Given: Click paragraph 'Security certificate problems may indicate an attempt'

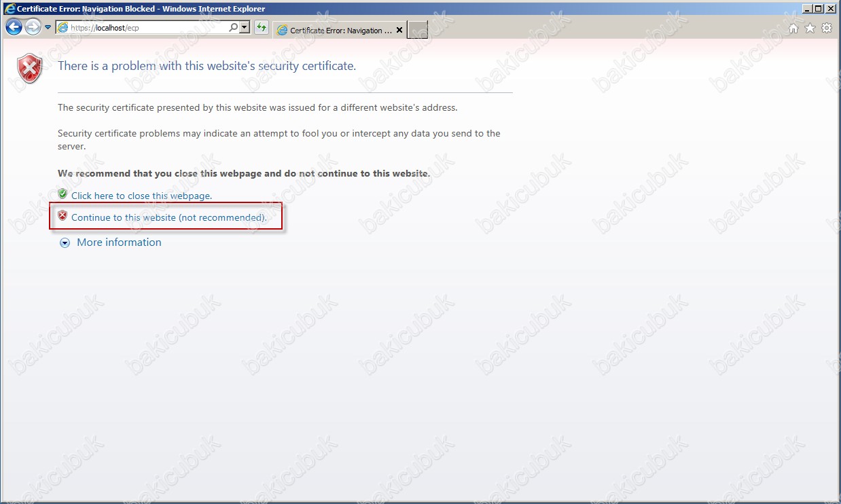Looking at the screenshot, I should pos(279,140).
